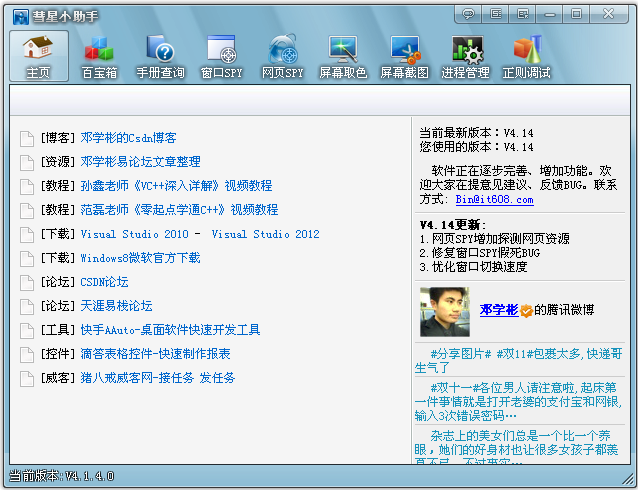This screenshot has width=638, height=490.
Task: Click the text 当前最新版本：V4.14
Action: pos(476,133)
